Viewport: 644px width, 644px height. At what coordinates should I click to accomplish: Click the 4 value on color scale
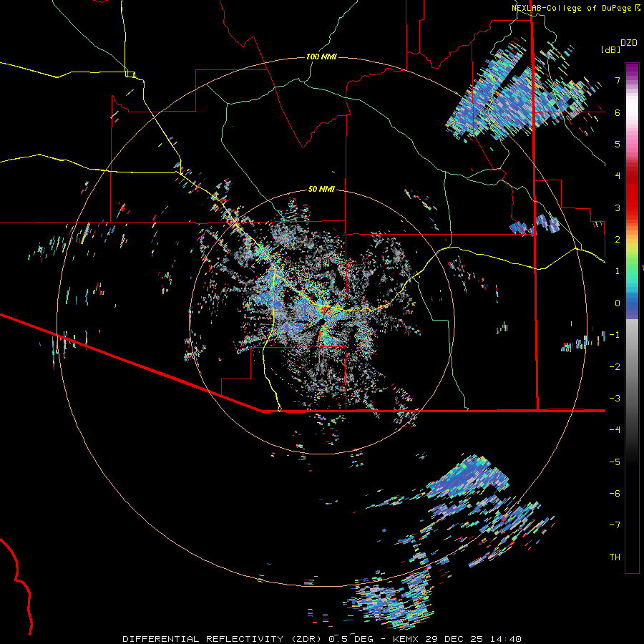618,176
